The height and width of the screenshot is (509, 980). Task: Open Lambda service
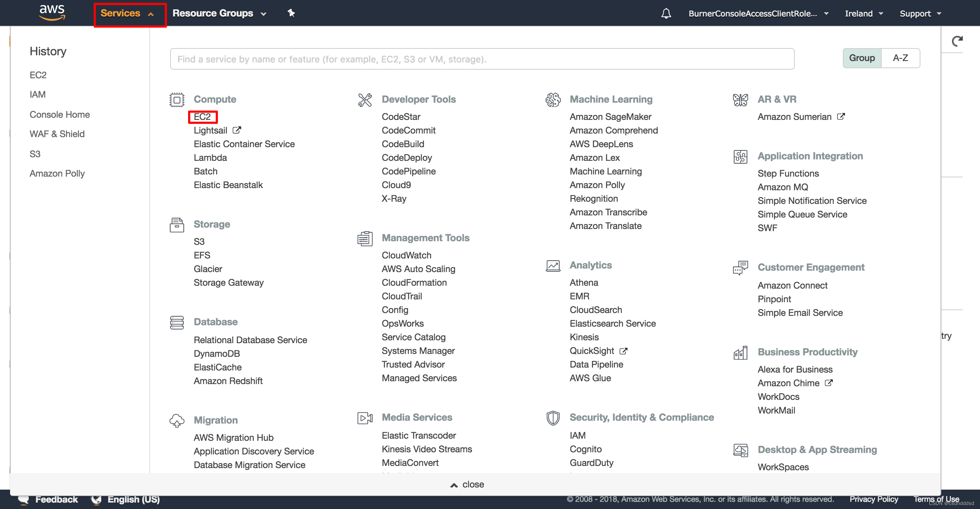click(210, 158)
